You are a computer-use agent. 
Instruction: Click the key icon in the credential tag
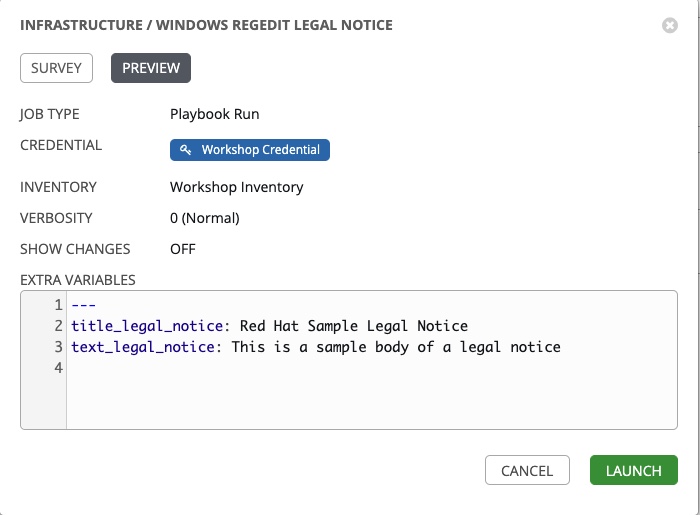point(185,150)
